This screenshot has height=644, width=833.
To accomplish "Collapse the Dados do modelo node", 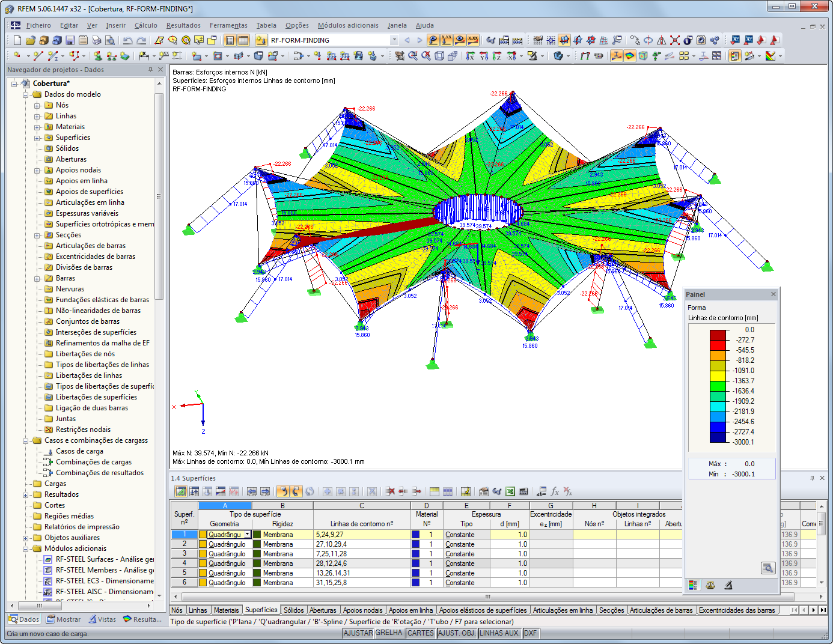I will coord(26,95).
